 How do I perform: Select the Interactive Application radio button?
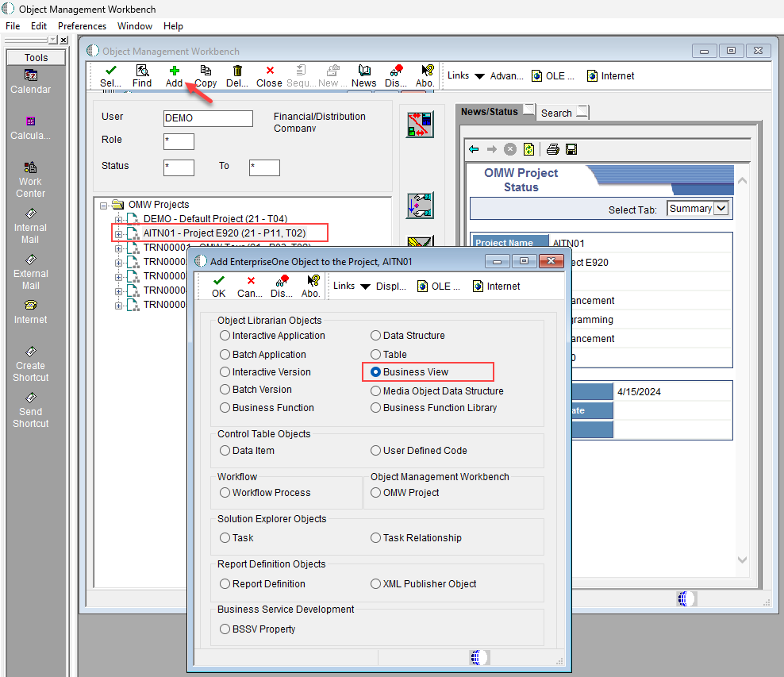(225, 336)
